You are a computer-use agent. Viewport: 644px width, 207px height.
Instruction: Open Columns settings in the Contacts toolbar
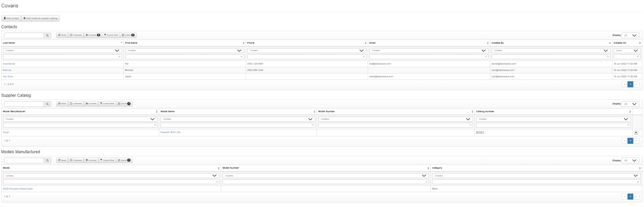[x=93, y=35]
